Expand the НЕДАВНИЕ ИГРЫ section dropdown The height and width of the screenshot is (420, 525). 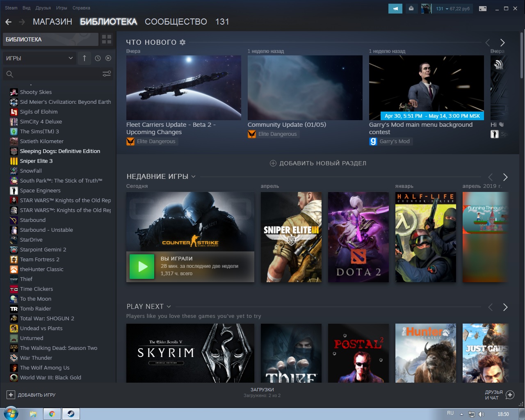[193, 177]
